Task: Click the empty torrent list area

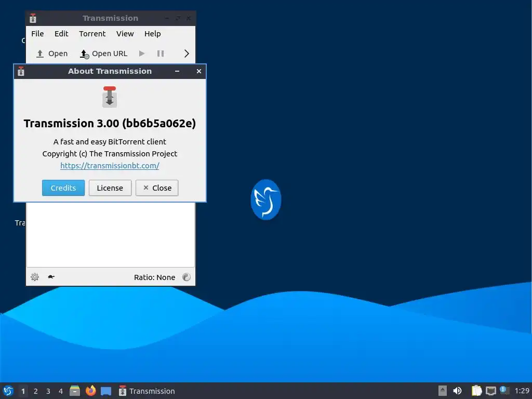Action: click(111, 235)
